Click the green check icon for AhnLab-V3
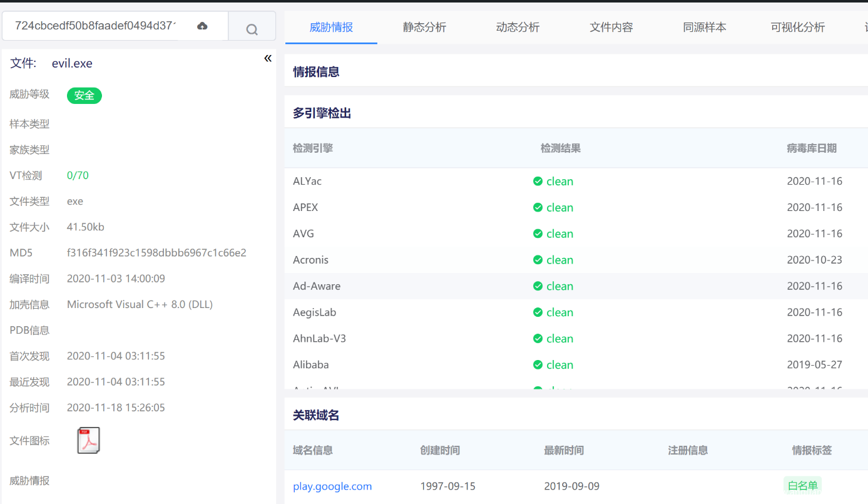868x504 pixels. click(538, 339)
